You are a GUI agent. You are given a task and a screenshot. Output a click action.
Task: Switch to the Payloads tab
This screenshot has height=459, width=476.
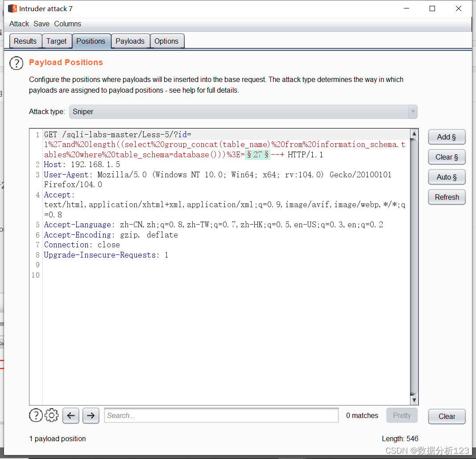point(130,41)
